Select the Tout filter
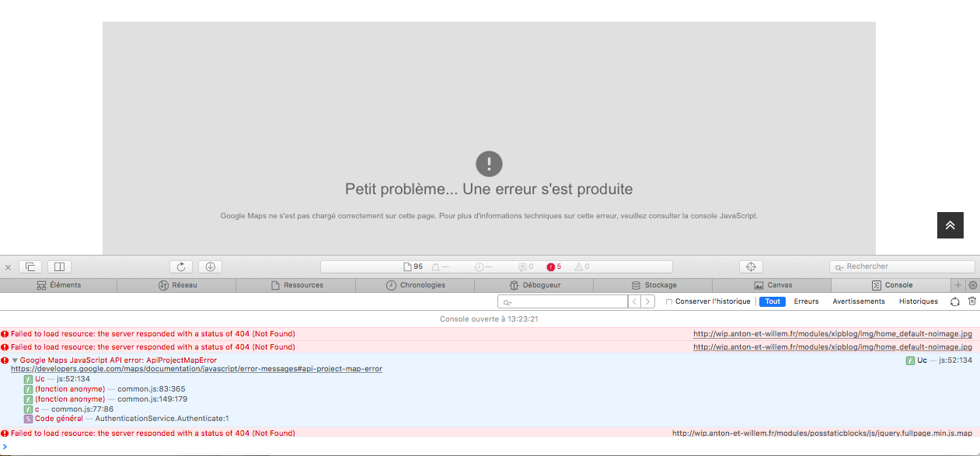 [x=772, y=301]
